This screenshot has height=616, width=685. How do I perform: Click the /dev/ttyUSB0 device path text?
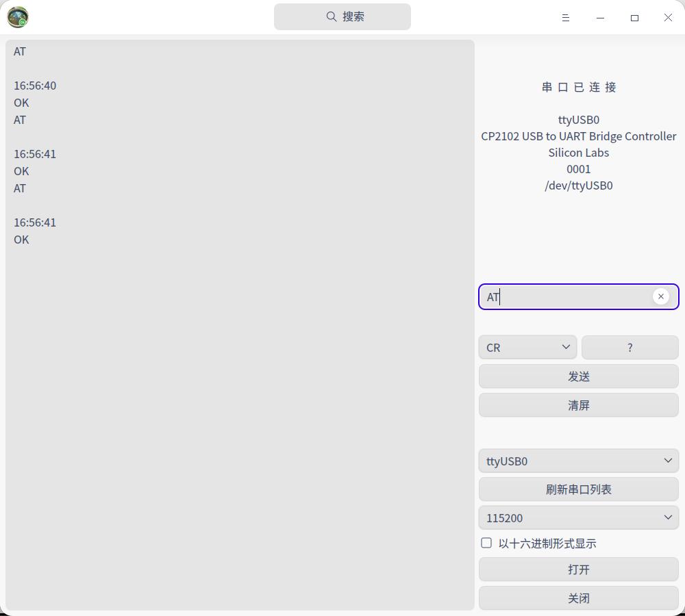tap(578, 185)
